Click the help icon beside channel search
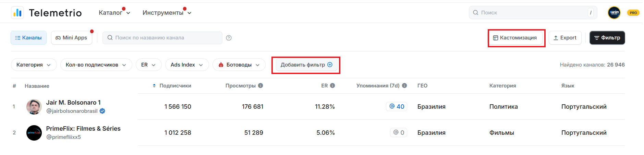The width and height of the screenshot is (644, 155). (x=229, y=38)
